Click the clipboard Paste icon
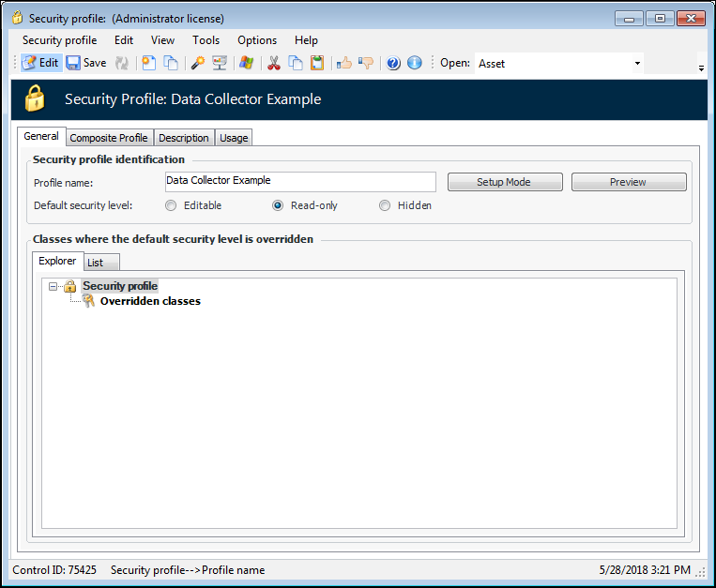This screenshot has height=588, width=716. (x=317, y=63)
